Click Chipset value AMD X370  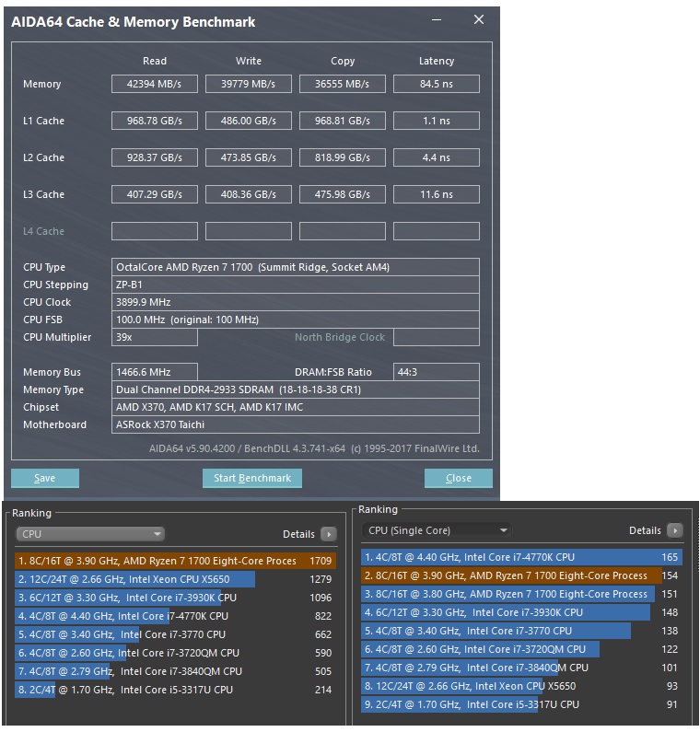(295, 407)
